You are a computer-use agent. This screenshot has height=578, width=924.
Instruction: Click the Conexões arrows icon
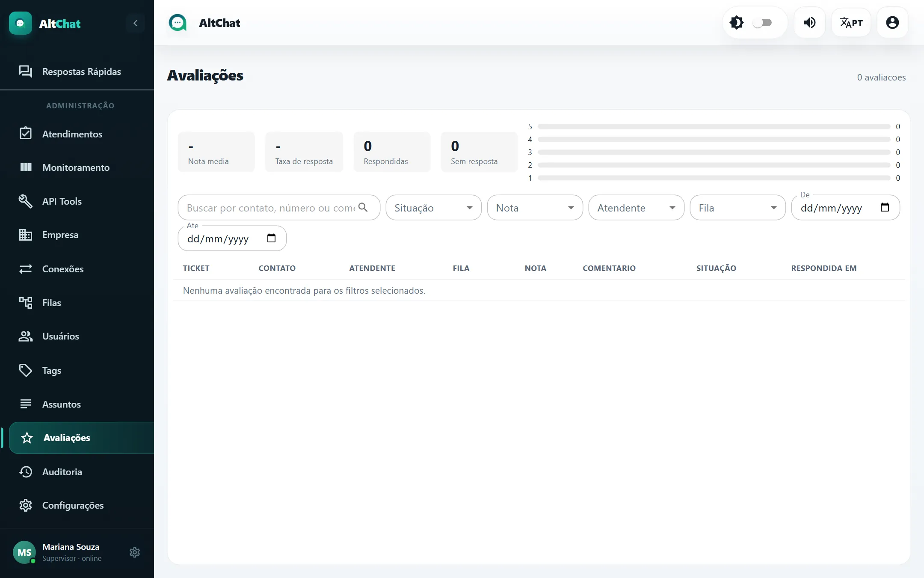pyautogui.click(x=26, y=268)
